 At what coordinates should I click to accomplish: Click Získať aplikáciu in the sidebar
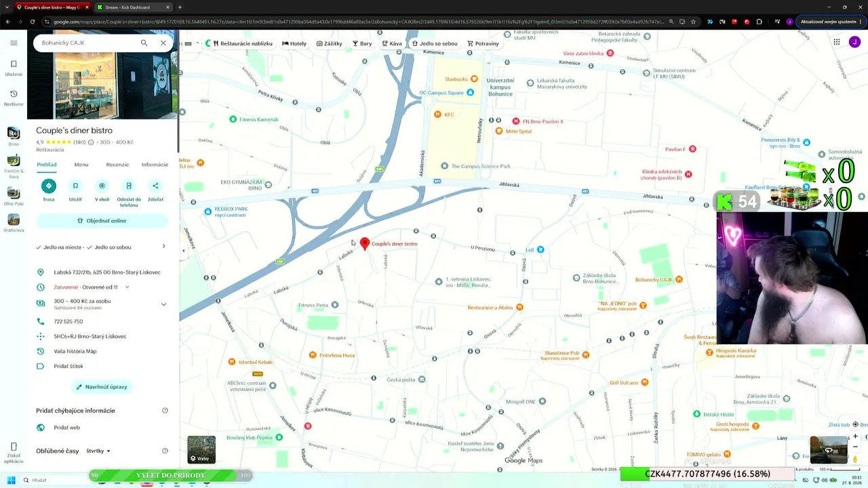click(x=14, y=453)
